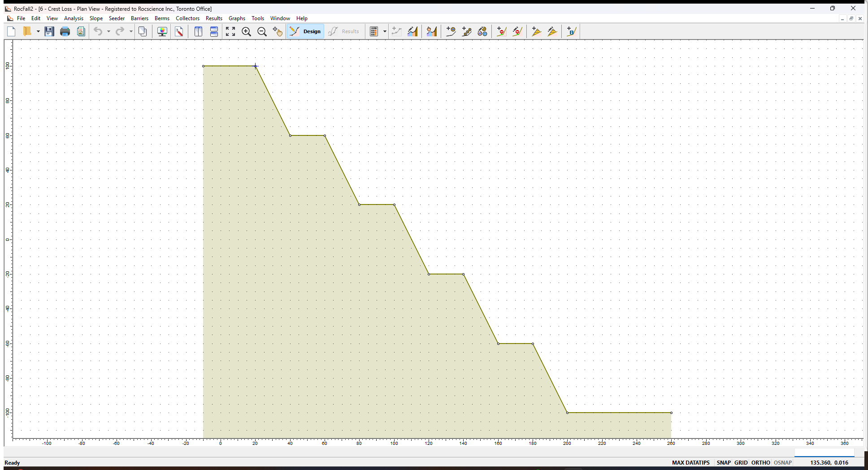The image size is (868, 470).
Task: Assign materials with the hand icon
Action: click(x=432, y=31)
